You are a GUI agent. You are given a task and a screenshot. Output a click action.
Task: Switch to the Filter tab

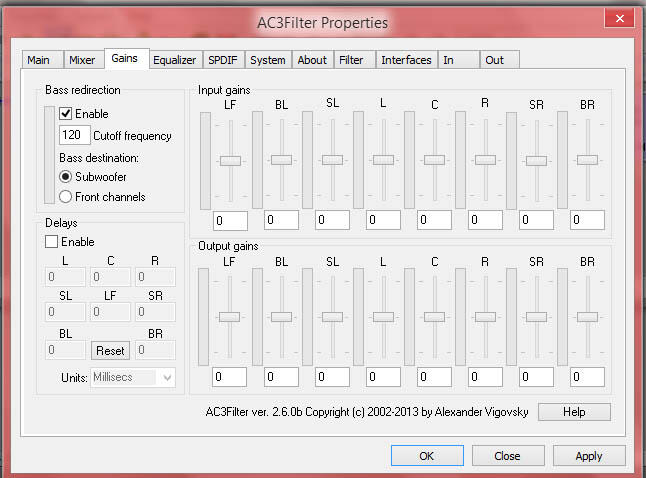(354, 60)
